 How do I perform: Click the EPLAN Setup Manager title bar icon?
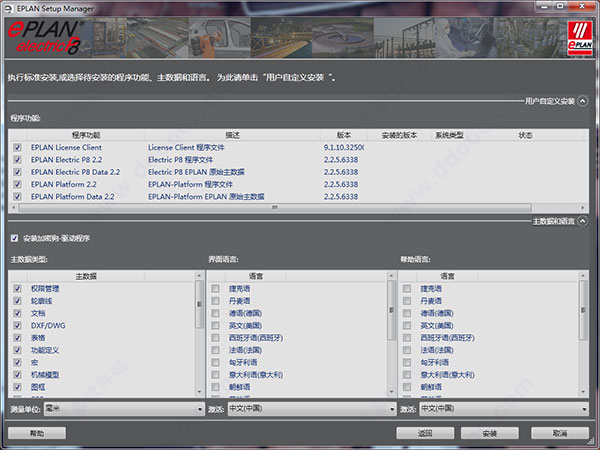coord(8,8)
